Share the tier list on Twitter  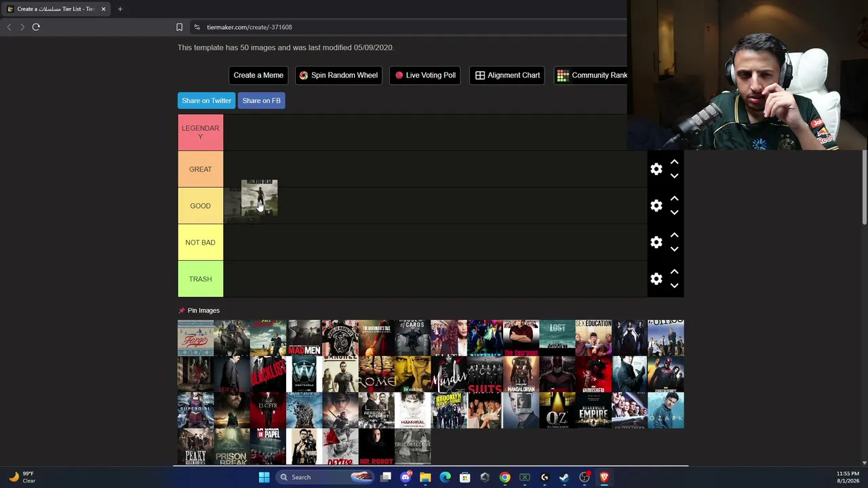click(x=206, y=100)
